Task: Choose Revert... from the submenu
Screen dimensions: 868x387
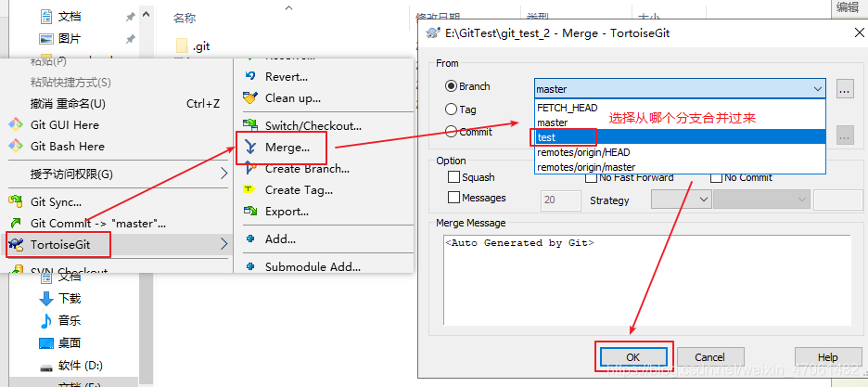Action: (287, 77)
